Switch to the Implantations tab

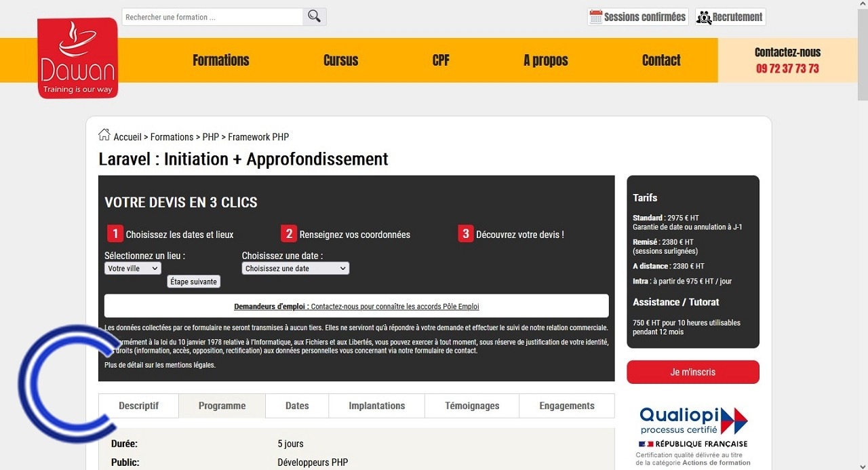coord(377,406)
